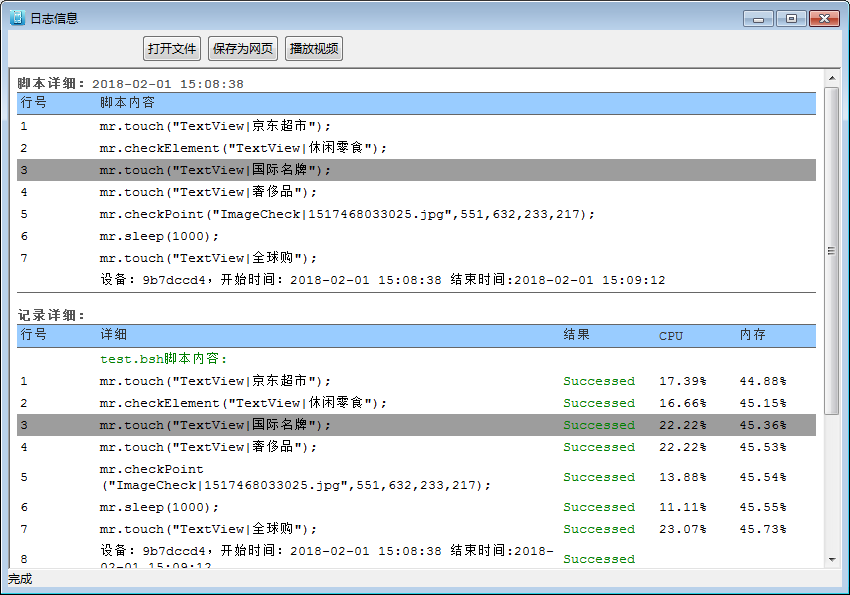This screenshot has width=850, height=595.
Task: Click Successed result for record row 7
Action: [598, 529]
